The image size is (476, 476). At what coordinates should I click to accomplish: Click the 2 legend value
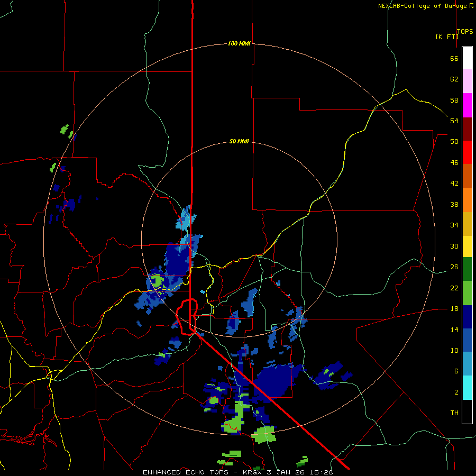coord(456,392)
